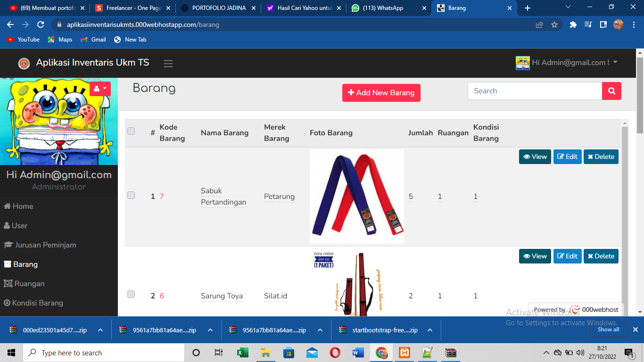
Task: Expand options for the startbootstrap-free zip download
Action: [430, 330]
